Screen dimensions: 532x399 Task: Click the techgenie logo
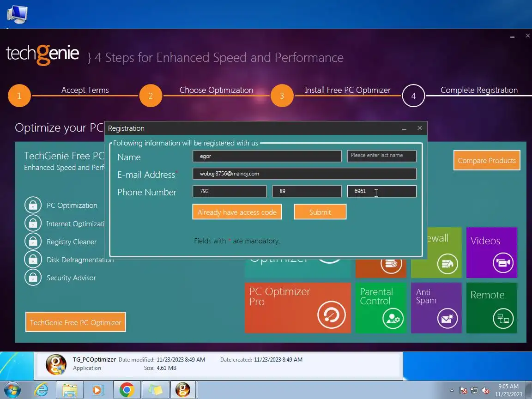tap(42, 54)
